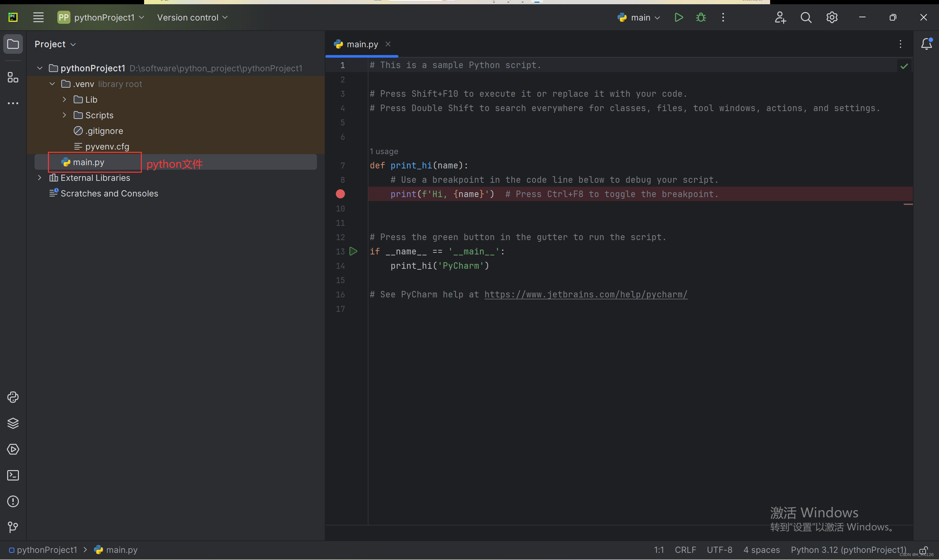This screenshot has height=560, width=939.
Task: Minimize the PyCharm window
Action: pos(862,17)
